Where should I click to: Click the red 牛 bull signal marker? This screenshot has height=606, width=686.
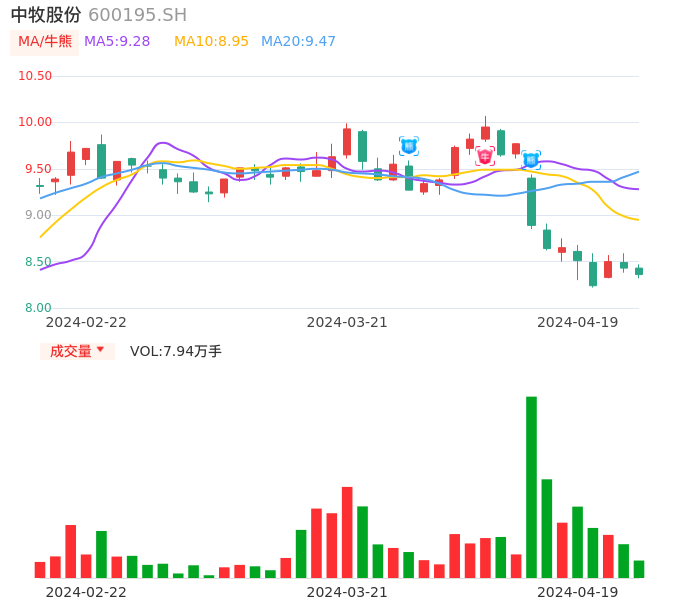point(485,156)
